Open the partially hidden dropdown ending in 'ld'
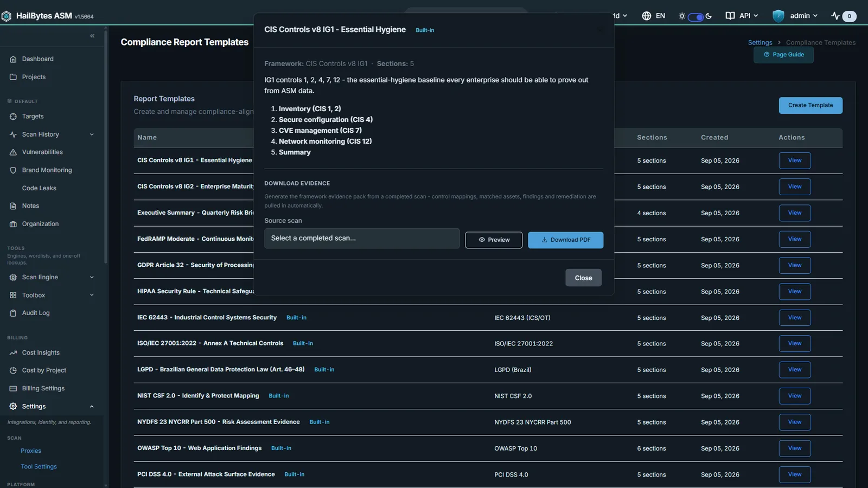 point(621,16)
